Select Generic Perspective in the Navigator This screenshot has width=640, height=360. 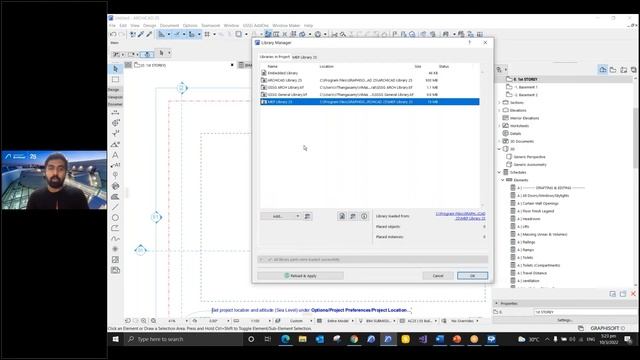[x=529, y=157]
